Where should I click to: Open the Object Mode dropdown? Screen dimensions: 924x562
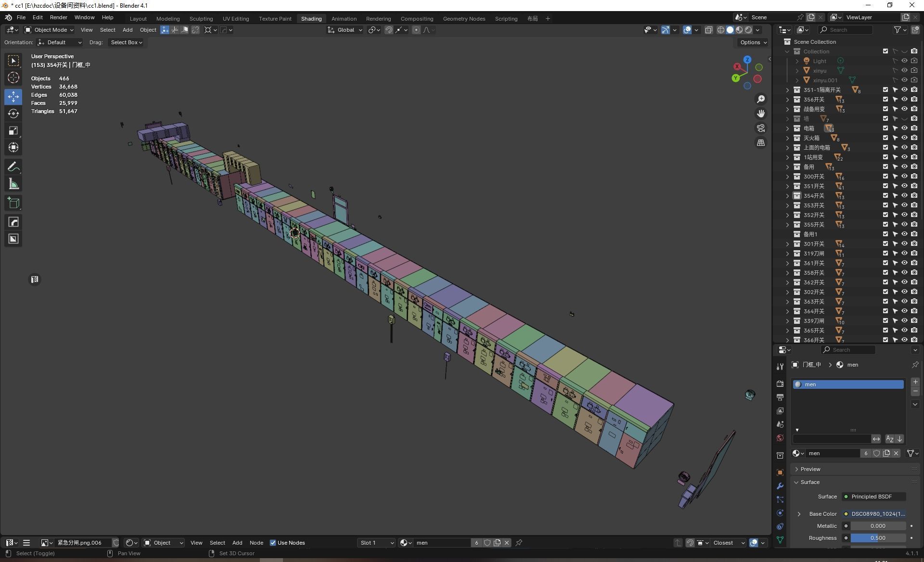50,30
